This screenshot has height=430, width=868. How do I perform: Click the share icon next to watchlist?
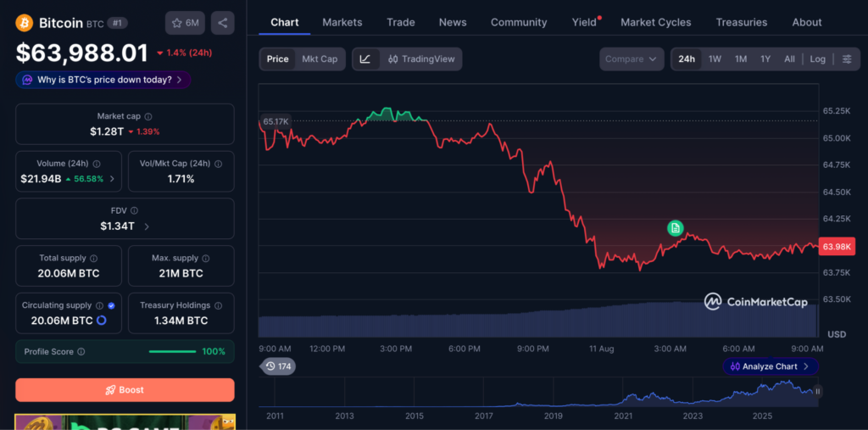click(223, 23)
